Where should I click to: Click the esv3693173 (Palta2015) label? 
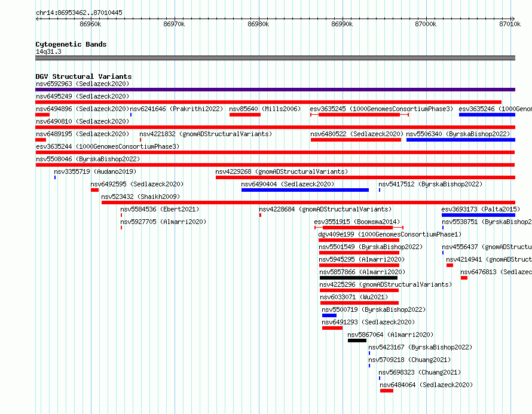pos(481,209)
